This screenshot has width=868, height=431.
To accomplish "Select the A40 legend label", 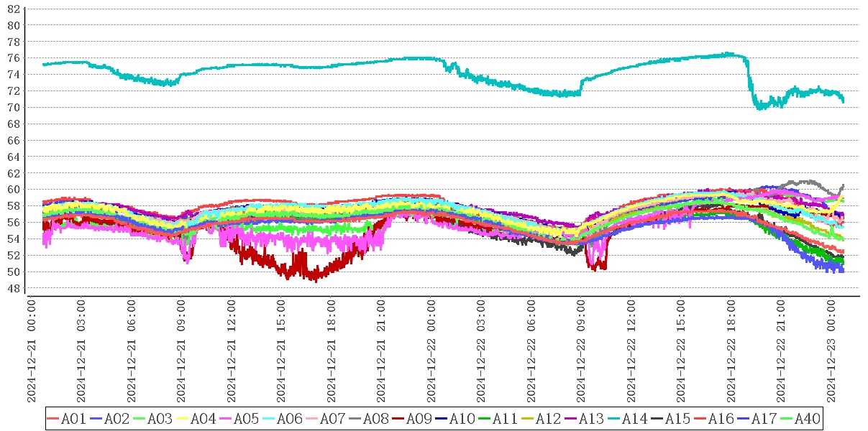I will click(x=806, y=419).
